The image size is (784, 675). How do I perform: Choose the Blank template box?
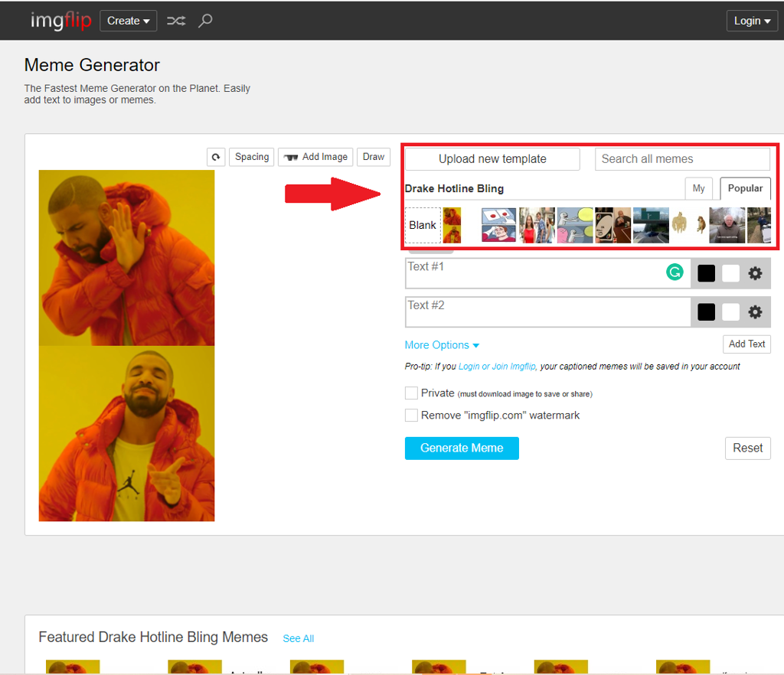click(x=423, y=225)
